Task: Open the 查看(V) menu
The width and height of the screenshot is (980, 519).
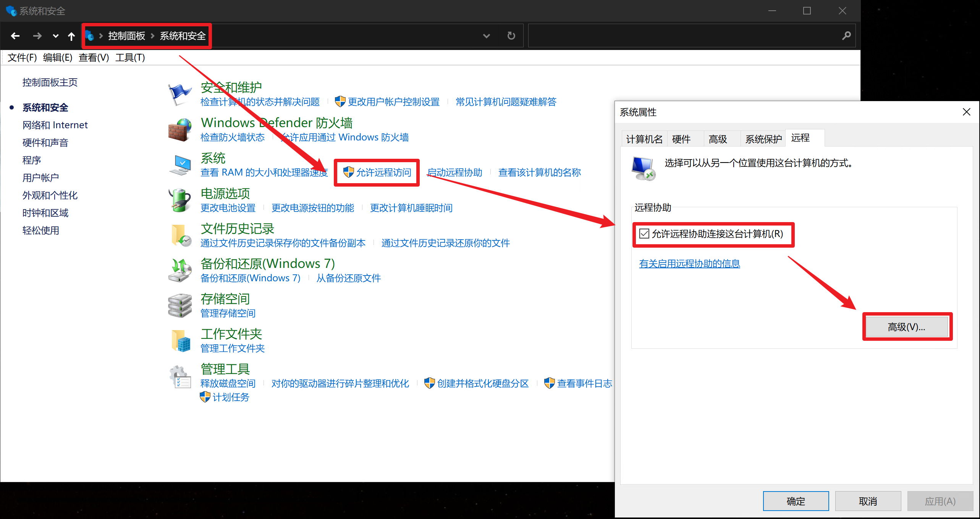Action: (94, 58)
